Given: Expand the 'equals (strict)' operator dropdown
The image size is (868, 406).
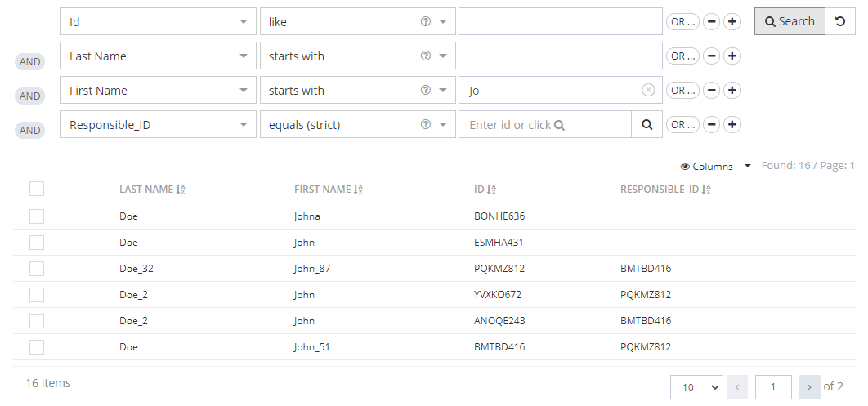Looking at the screenshot, I should 442,125.
